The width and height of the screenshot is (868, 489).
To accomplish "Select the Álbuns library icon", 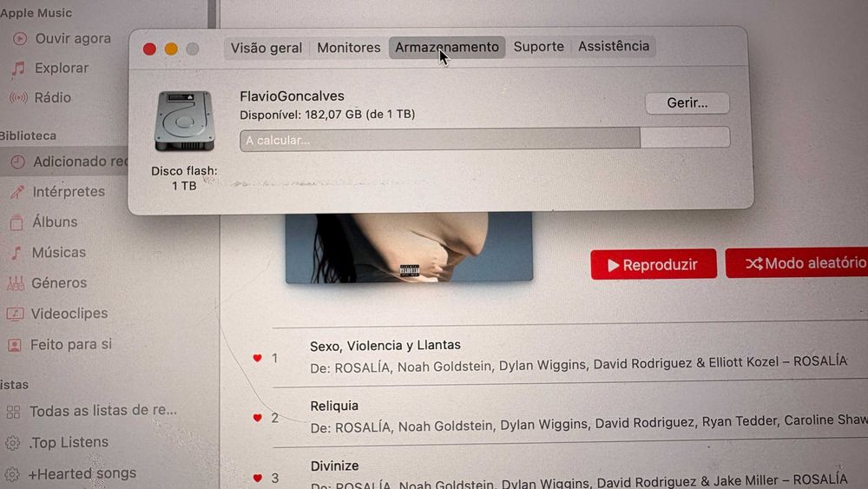I will [x=16, y=222].
